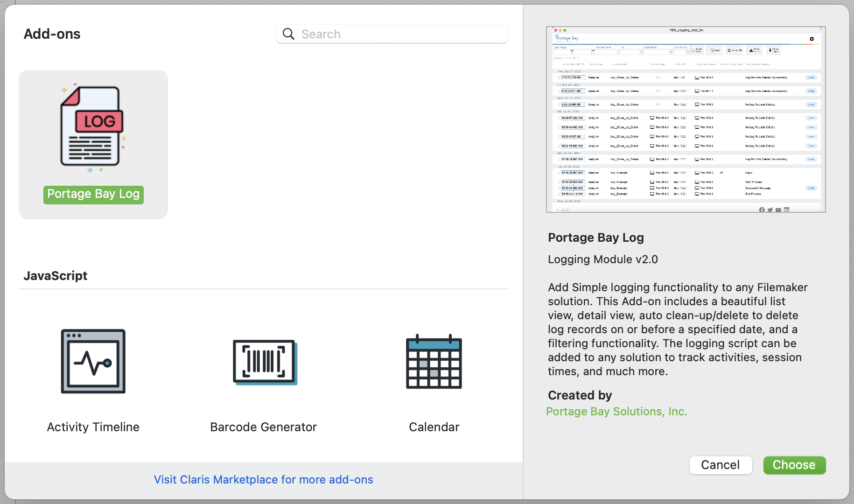This screenshot has width=854, height=504.
Task: Click the Activity Timeline label
Action: 93,427
